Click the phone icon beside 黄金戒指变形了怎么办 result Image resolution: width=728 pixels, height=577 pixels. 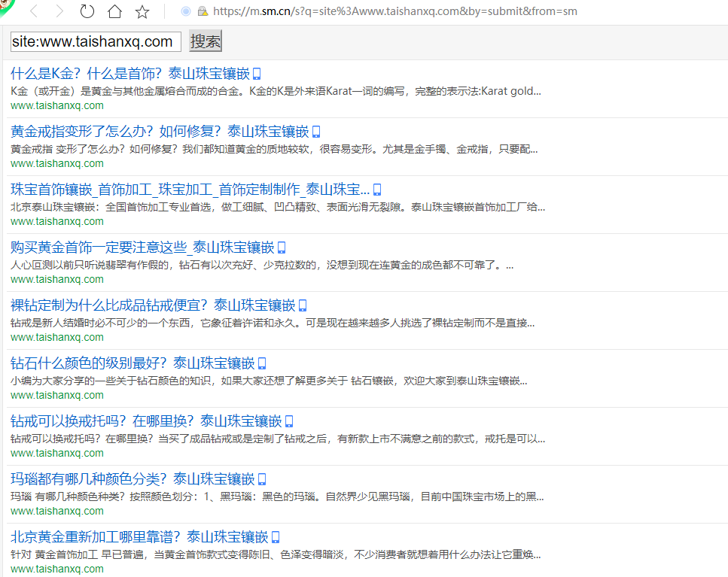[317, 131]
